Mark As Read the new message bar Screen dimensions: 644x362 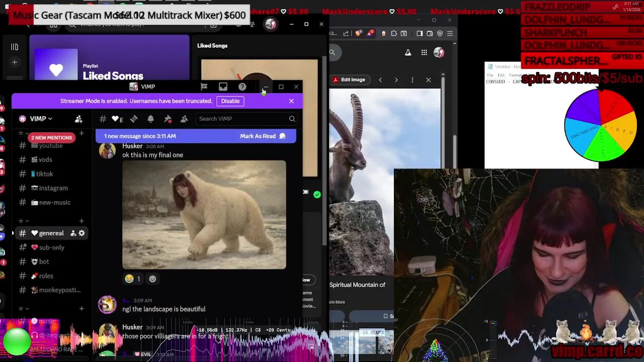pyautogui.click(x=263, y=136)
